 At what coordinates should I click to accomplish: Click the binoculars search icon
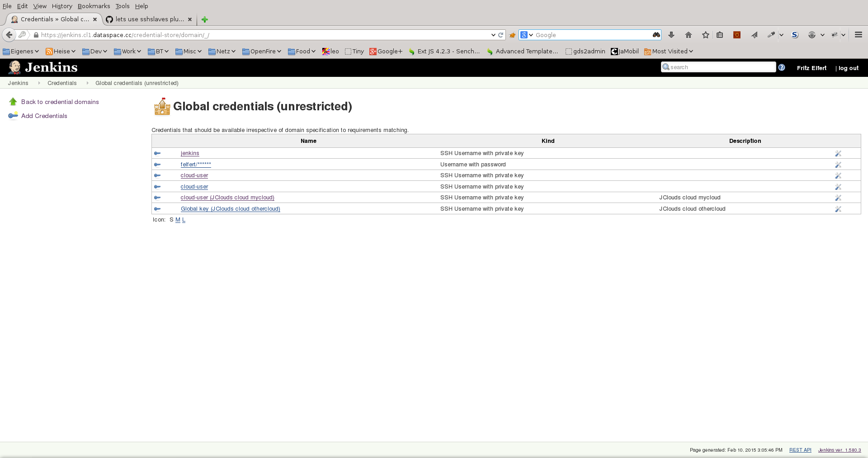coord(656,35)
